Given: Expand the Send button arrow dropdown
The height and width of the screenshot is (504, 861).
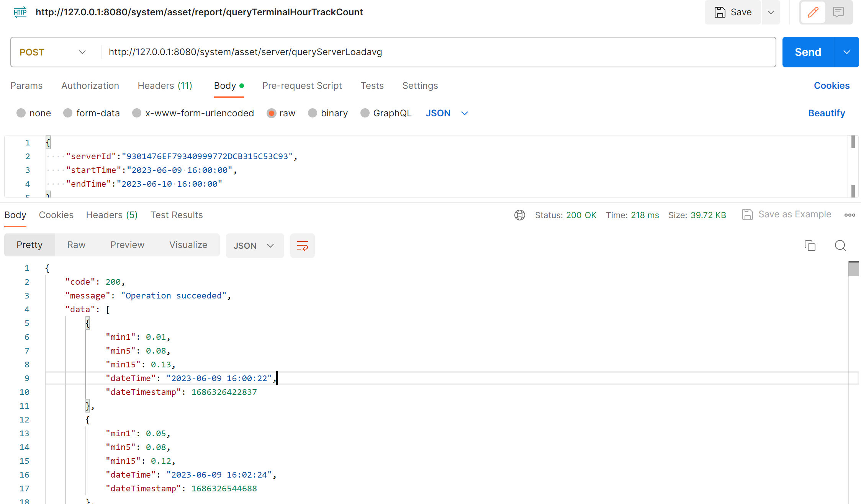Looking at the screenshot, I should click(x=846, y=52).
